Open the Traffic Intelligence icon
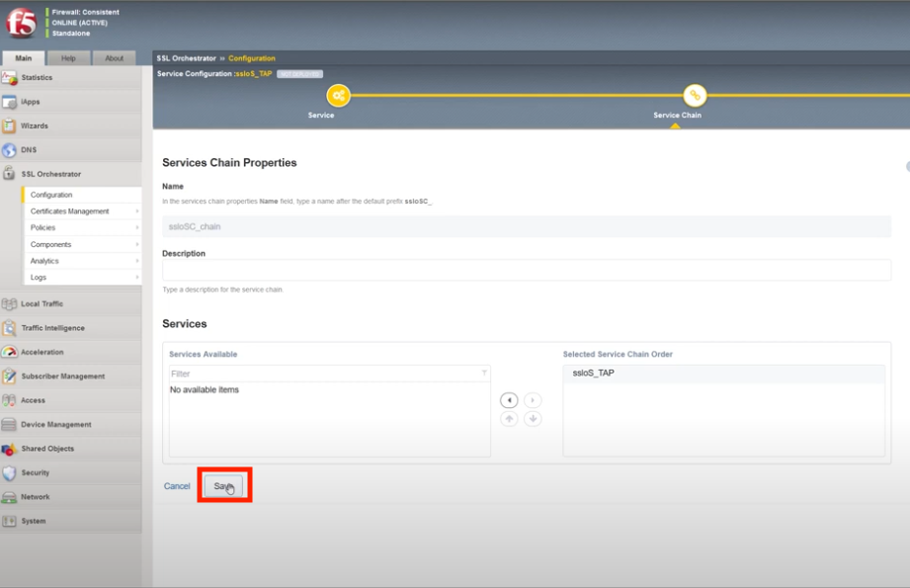The image size is (910, 588). pyautogui.click(x=9, y=328)
